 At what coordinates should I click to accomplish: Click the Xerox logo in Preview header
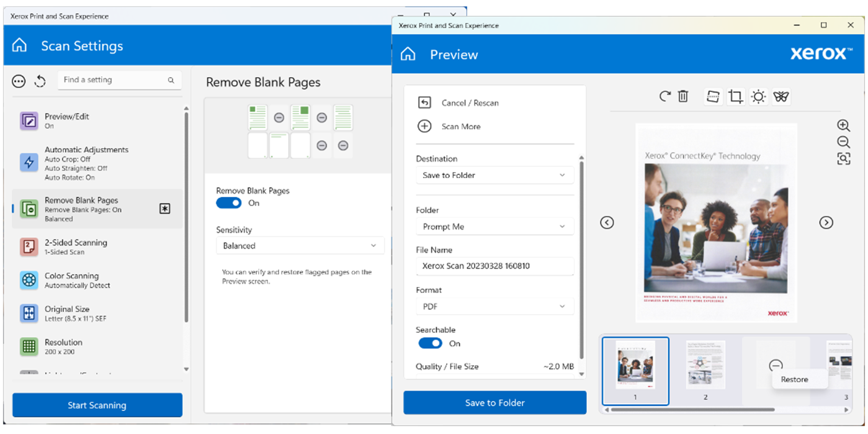click(x=821, y=54)
